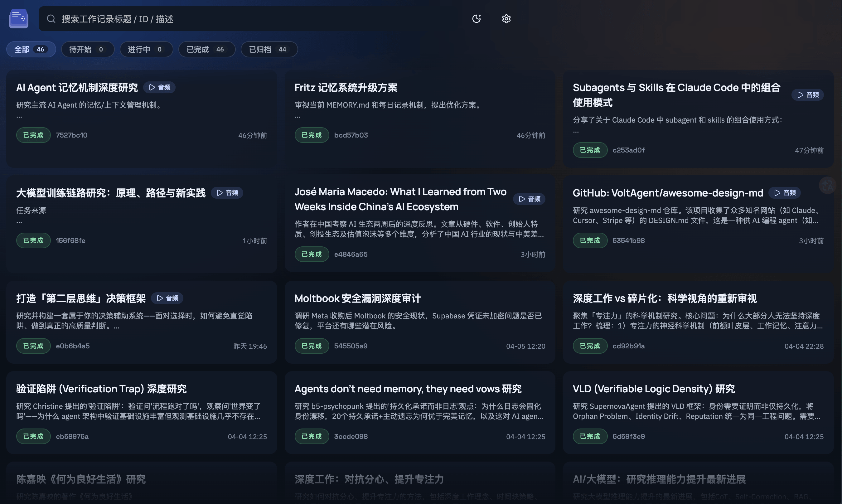Open Moltbook 安全漏洞深度审计 card title
Image resolution: width=842 pixels, height=504 pixels.
[357, 298]
